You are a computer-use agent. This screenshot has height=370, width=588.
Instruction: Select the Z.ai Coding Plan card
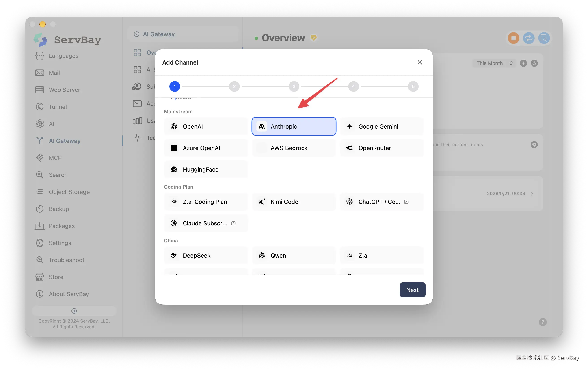point(206,202)
